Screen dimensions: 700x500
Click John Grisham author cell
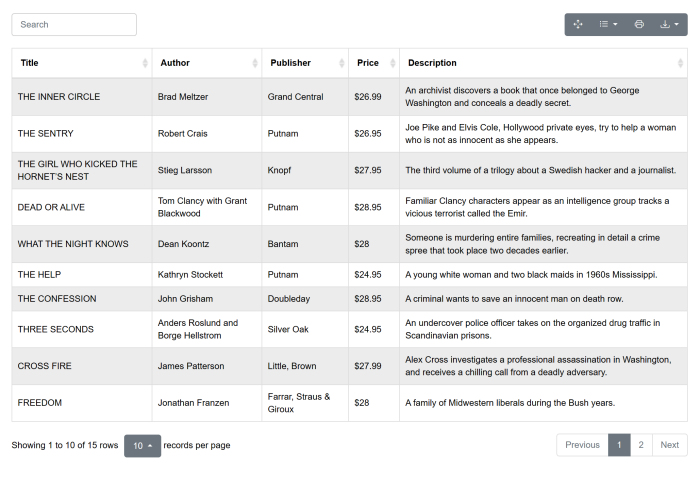(x=190, y=298)
